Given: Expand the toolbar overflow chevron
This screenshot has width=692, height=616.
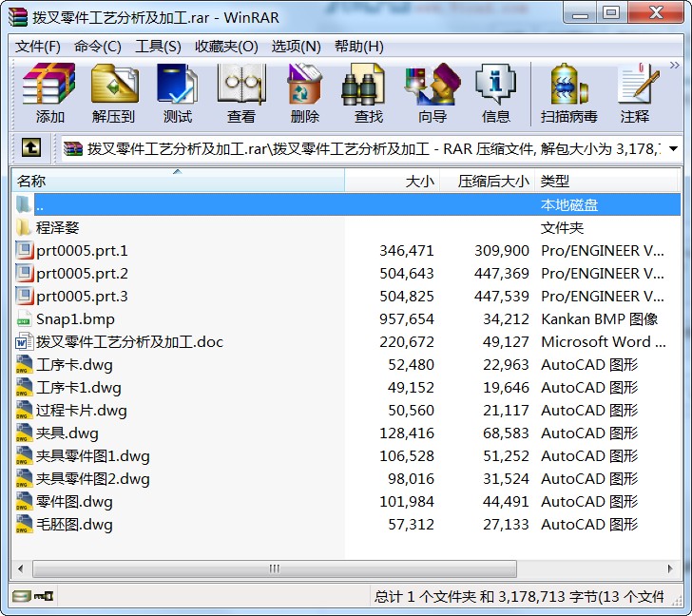Looking at the screenshot, I should tap(674, 66).
